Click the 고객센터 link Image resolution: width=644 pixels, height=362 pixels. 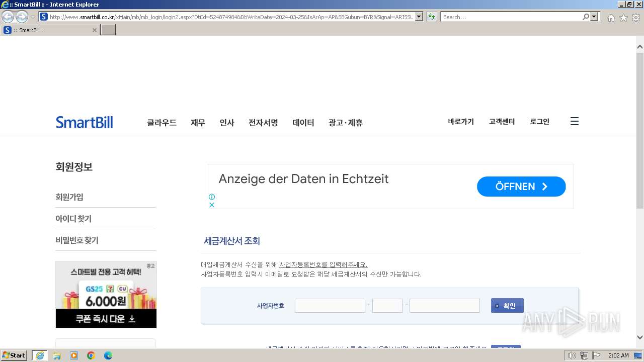[x=502, y=121]
